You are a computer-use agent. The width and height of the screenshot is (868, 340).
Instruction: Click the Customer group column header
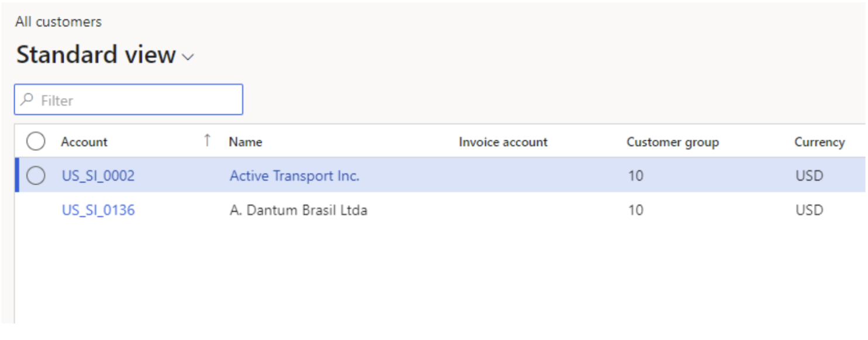(672, 142)
